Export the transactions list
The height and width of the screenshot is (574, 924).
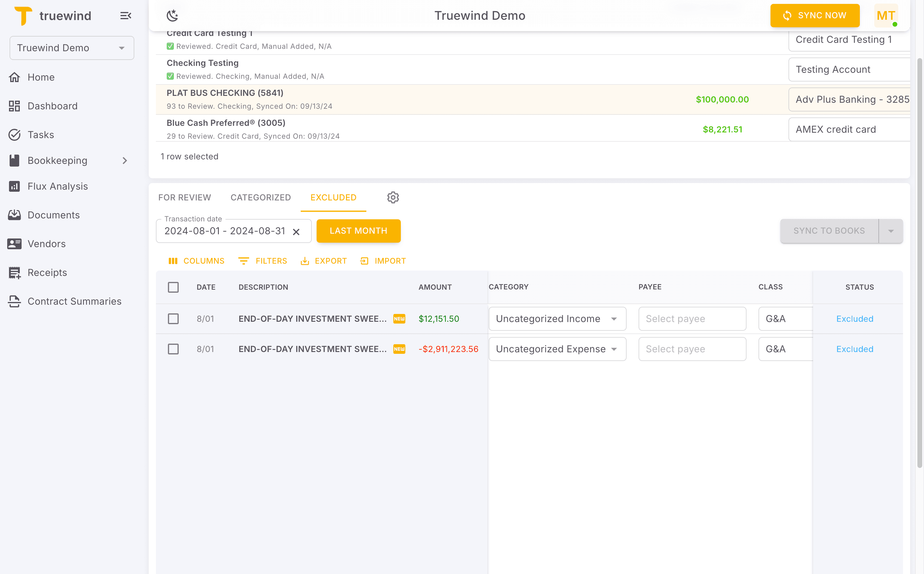coord(323,261)
